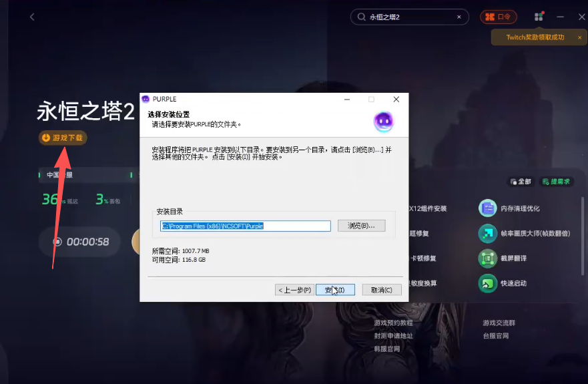Open the 游戏预约教程 link

(x=393, y=323)
